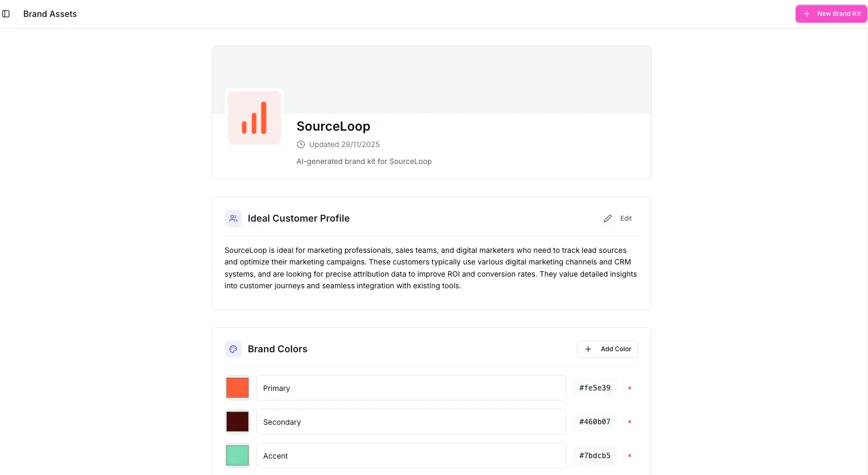
Task: Click the pencil icon next to Edit
Action: (607, 218)
